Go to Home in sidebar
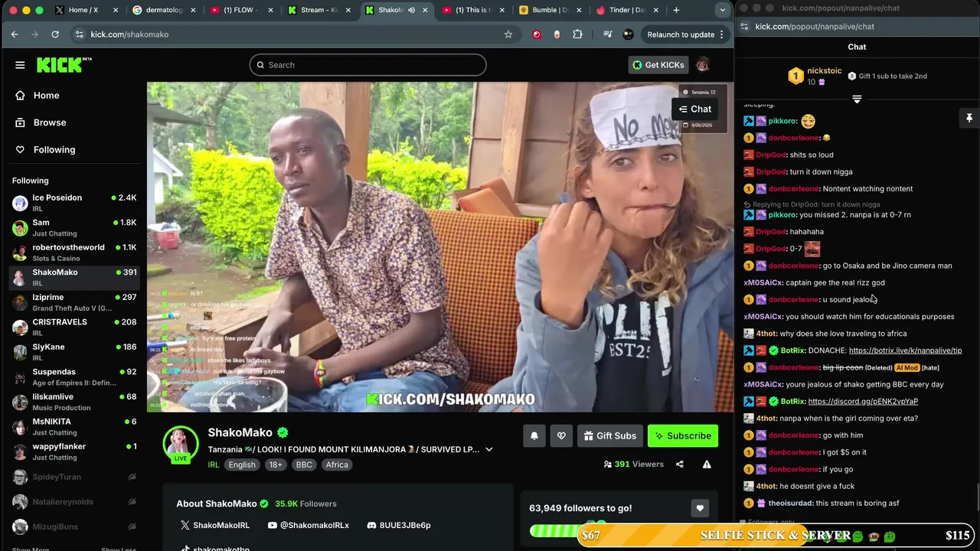 46,96
